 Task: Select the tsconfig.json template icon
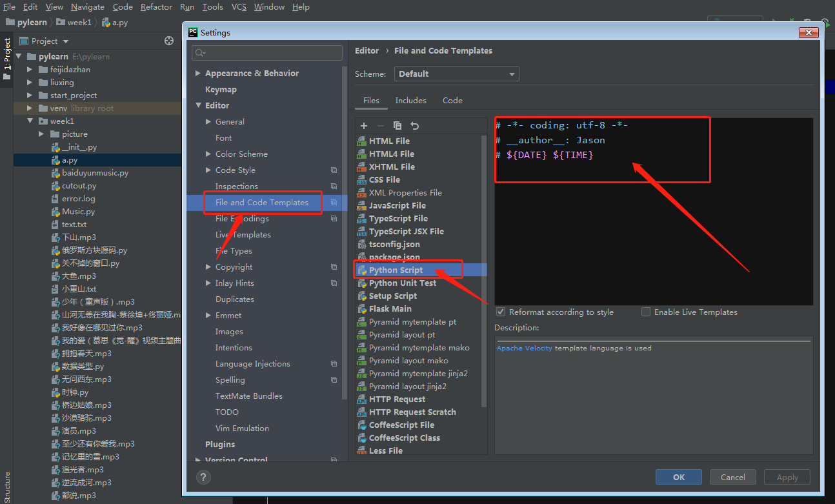[x=362, y=244]
